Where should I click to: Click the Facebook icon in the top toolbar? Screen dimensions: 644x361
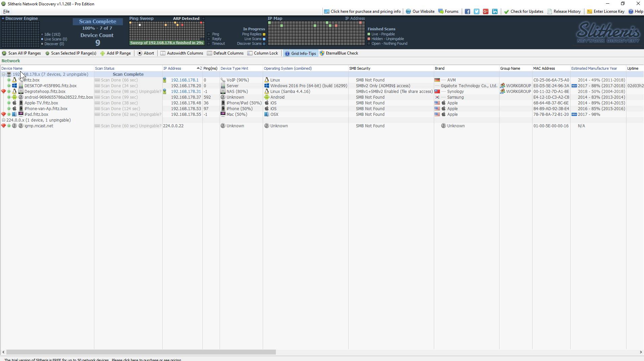tap(468, 11)
